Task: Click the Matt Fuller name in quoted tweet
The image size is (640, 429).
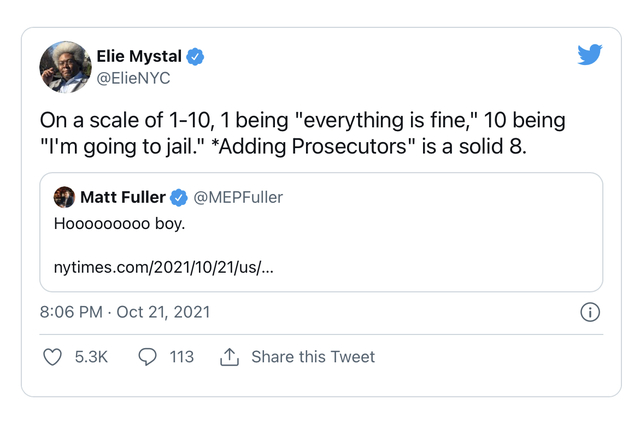Action: 123,197
